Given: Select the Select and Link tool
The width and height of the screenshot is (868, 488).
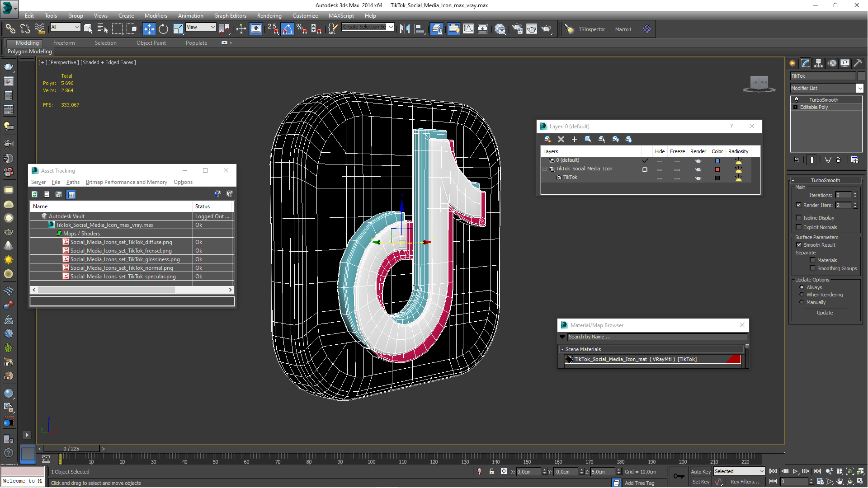Looking at the screenshot, I should [x=10, y=29].
